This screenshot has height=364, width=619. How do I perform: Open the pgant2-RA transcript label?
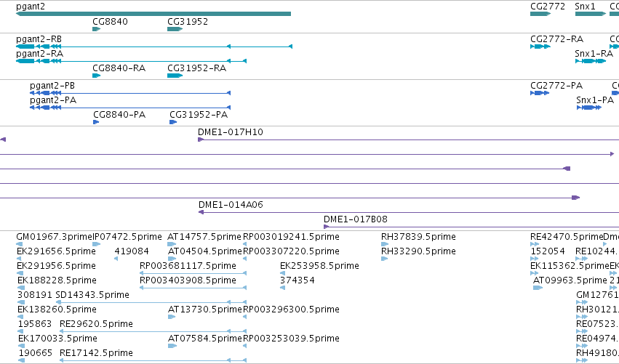point(39,54)
